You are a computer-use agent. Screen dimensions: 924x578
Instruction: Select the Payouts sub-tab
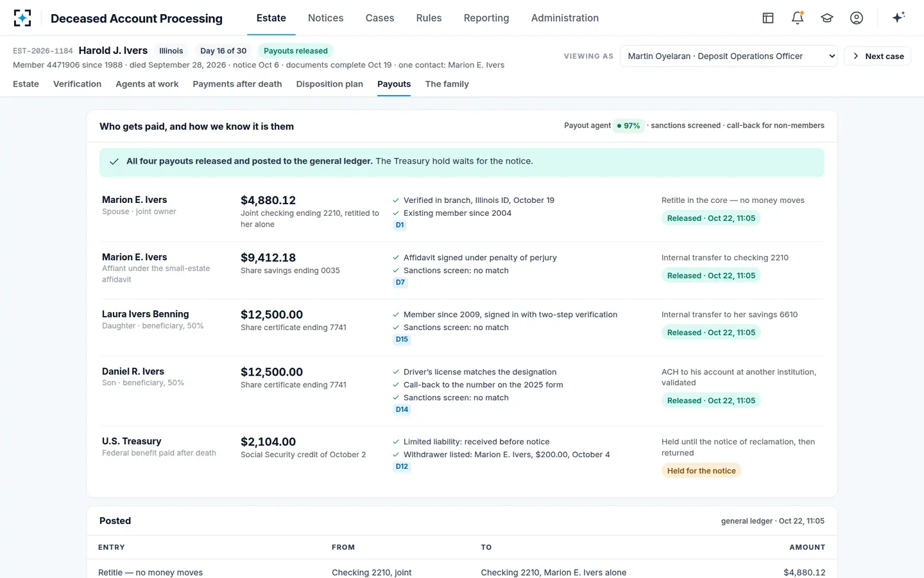click(x=394, y=84)
